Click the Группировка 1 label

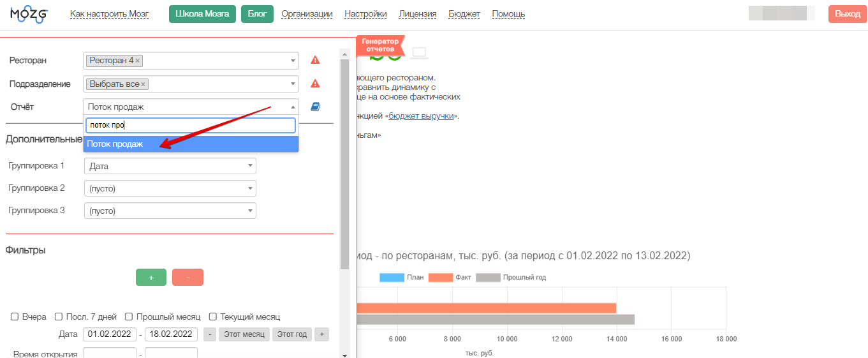point(36,166)
